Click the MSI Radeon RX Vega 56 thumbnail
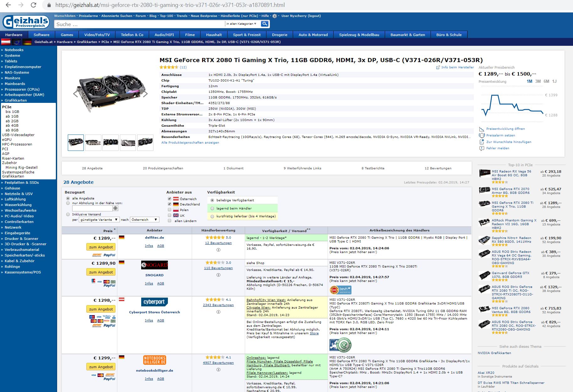Screen dimensions: 573x392 [485, 173]
